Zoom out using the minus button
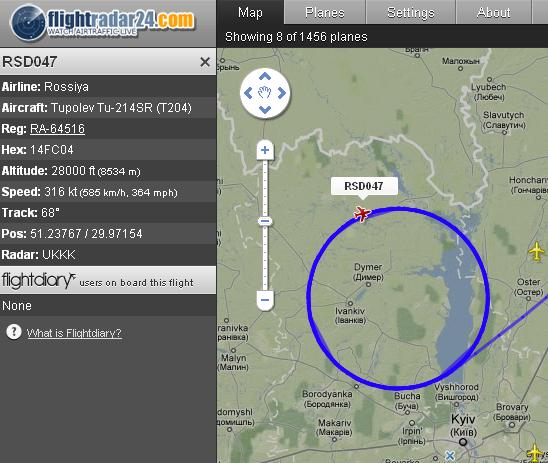 click(x=265, y=300)
